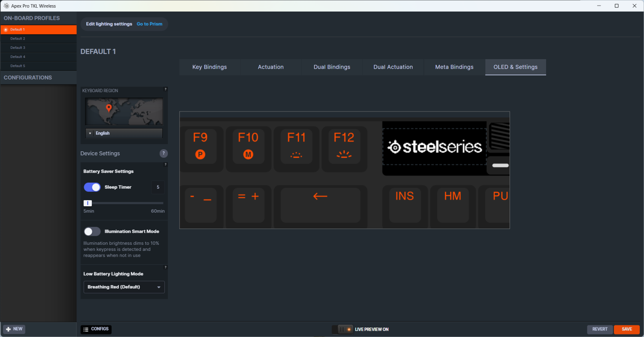
Task: Follow the Go to Prism link
Action: click(149, 24)
